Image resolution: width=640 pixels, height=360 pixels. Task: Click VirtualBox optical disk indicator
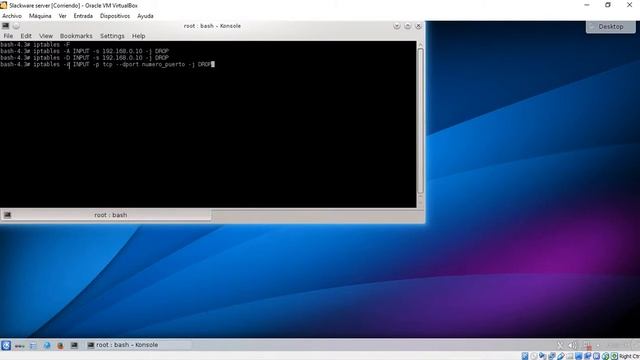pyautogui.click(x=534, y=356)
